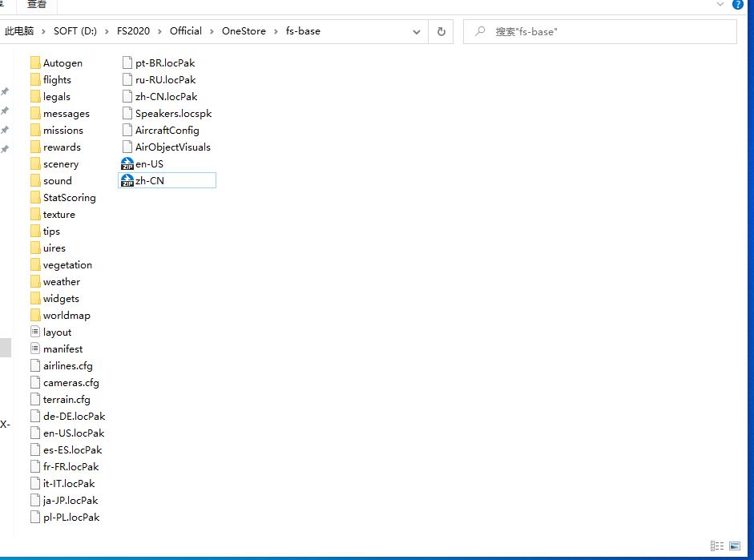The width and height of the screenshot is (754, 560).
Task: Click fs-base in the breadcrumb path
Action: [x=303, y=31]
